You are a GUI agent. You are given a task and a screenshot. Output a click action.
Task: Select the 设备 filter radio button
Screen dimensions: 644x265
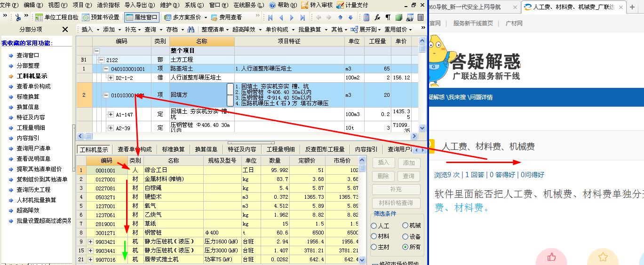(x=405, y=236)
